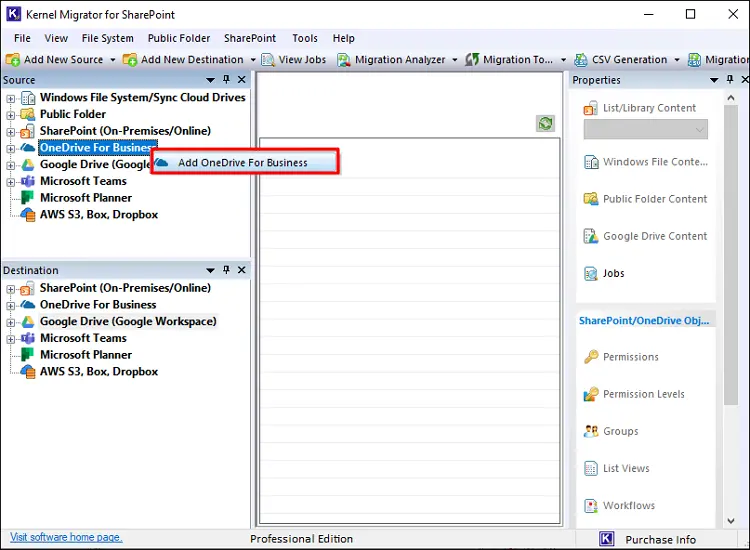The height and width of the screenshot is (550, 750).
Task: Click OneDrive cloud icon in Destination tree
Action: click(28, 305)
